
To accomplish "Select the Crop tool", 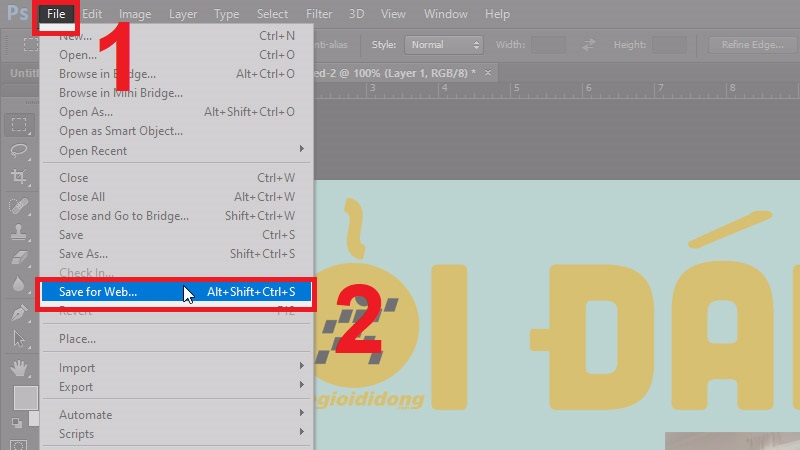I will tap(19, 177).
